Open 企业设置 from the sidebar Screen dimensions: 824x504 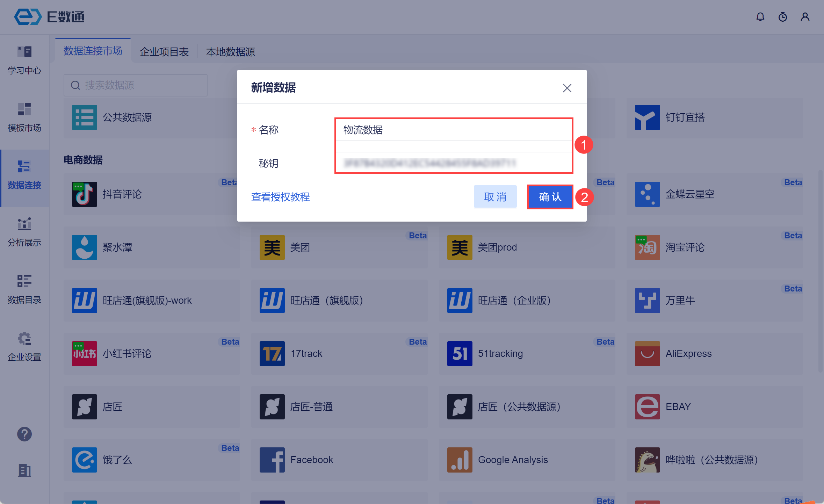point(24,347)
